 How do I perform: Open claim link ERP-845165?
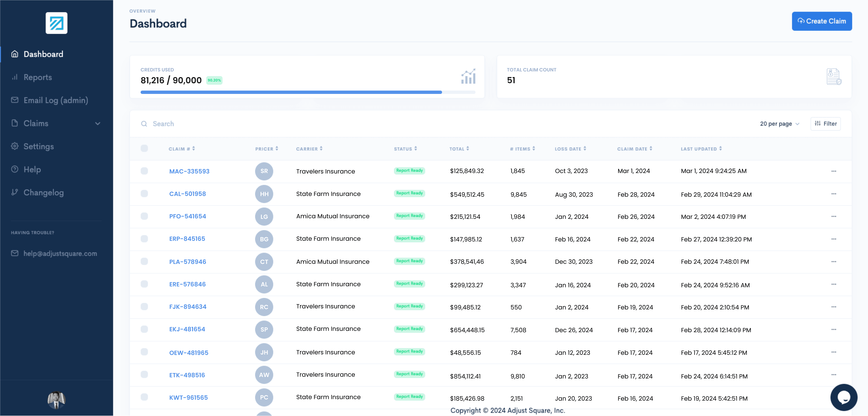(x=187, y=239)
